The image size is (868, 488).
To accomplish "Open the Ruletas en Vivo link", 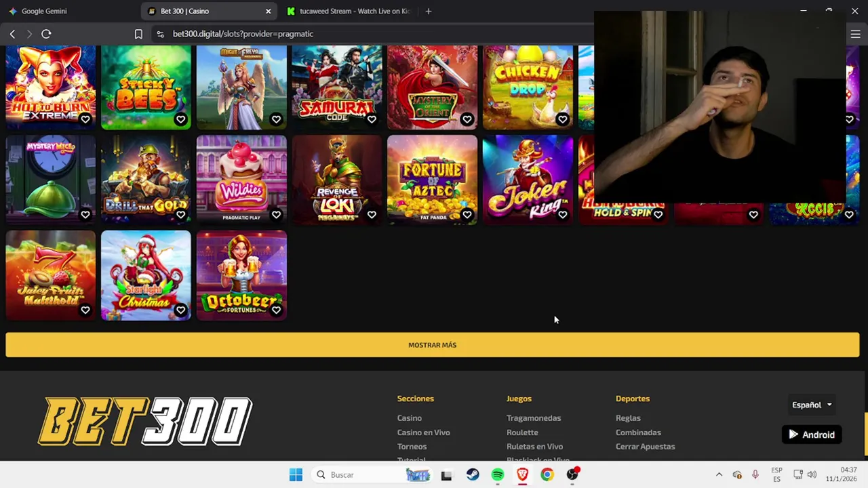I will pos(535,447).
